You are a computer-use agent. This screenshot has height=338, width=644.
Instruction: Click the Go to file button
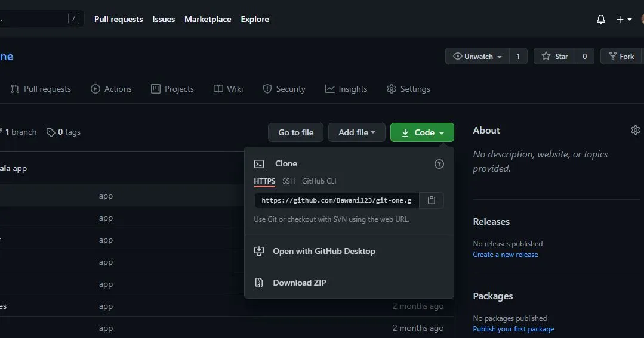click(295, 132)
